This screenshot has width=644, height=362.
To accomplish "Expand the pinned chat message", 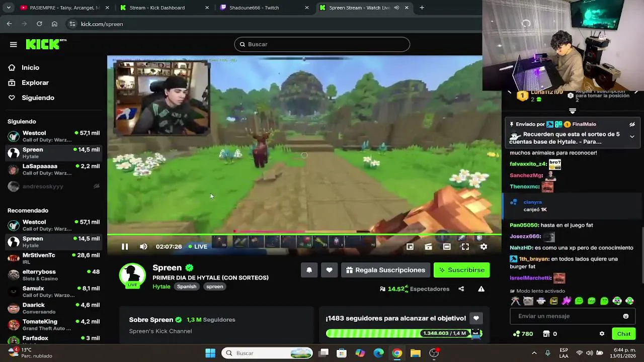I will (x=632, y=136).
